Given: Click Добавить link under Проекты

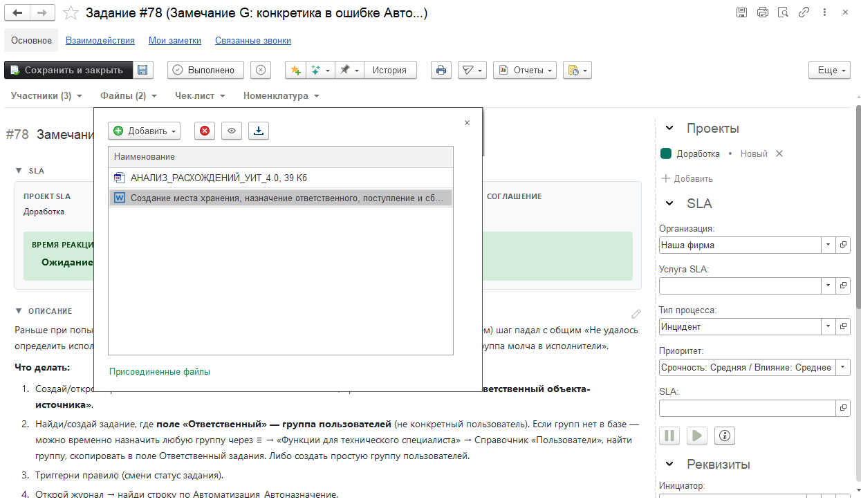Looking at the screenshot, I should pos(687,178).
